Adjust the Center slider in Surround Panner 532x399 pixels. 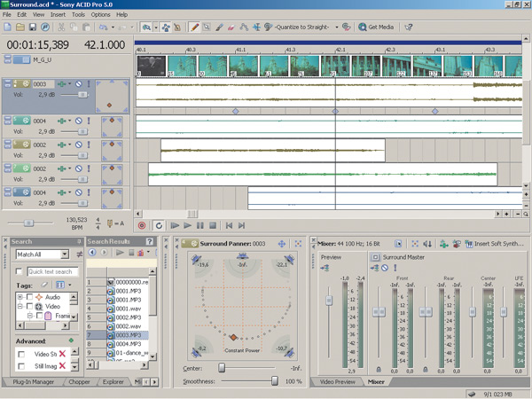(222, 368)
